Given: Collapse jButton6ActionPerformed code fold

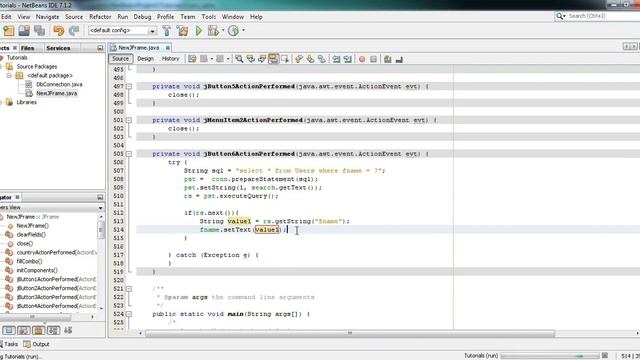Looking at the screenshot, I should click(129, 154).
